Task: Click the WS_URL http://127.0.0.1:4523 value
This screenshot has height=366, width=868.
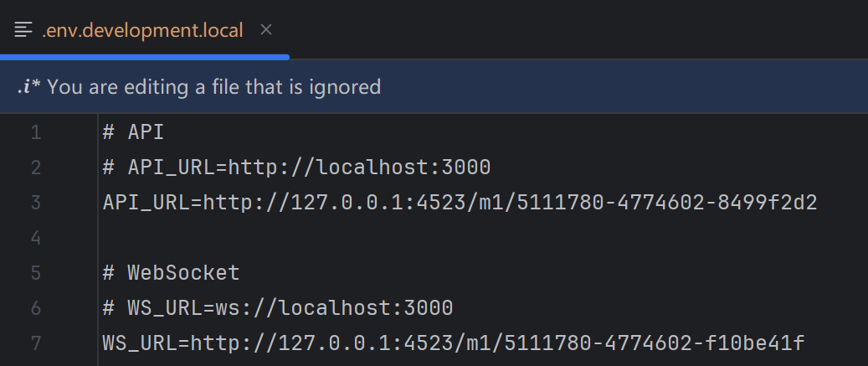Action: coord(497,344)
